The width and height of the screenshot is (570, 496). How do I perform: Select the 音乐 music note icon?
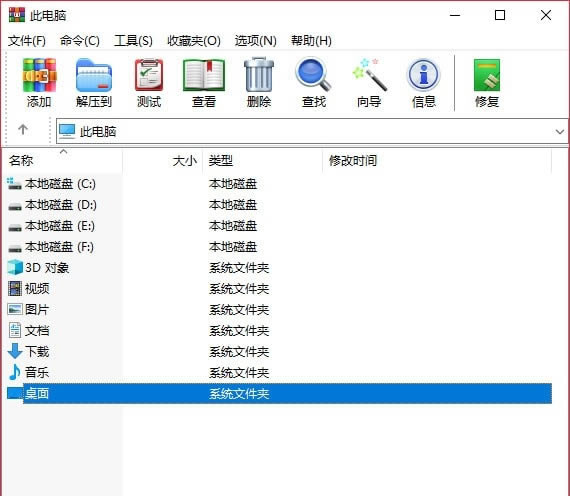pos(15,372)
